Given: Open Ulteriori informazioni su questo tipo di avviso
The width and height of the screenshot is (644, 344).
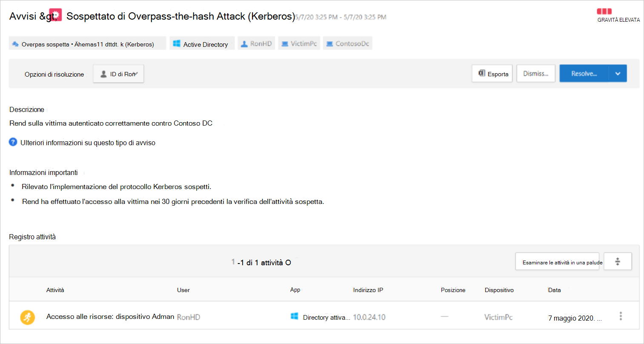Looking at the screenshot, I should [88, 143].
